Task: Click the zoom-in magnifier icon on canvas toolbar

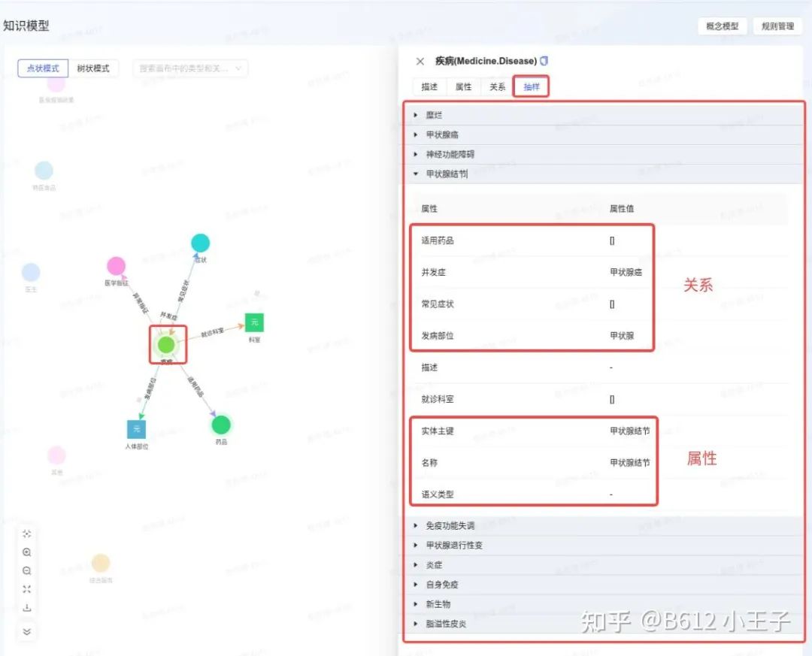Action: [26, 552]
